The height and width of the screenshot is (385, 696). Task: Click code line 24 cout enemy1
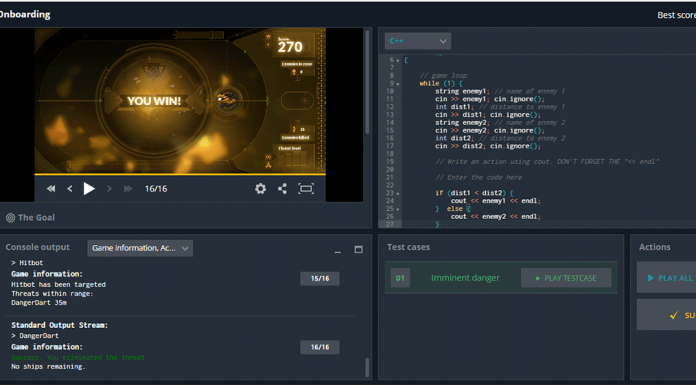(x=495, y=201)
